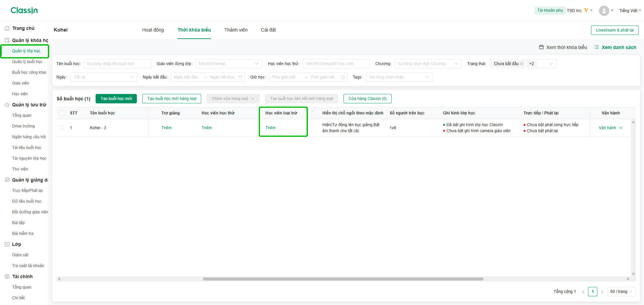This screenshot has height=305, width=644.
Task: Click Xem danh sách link
Action: [x=619, y=47]
